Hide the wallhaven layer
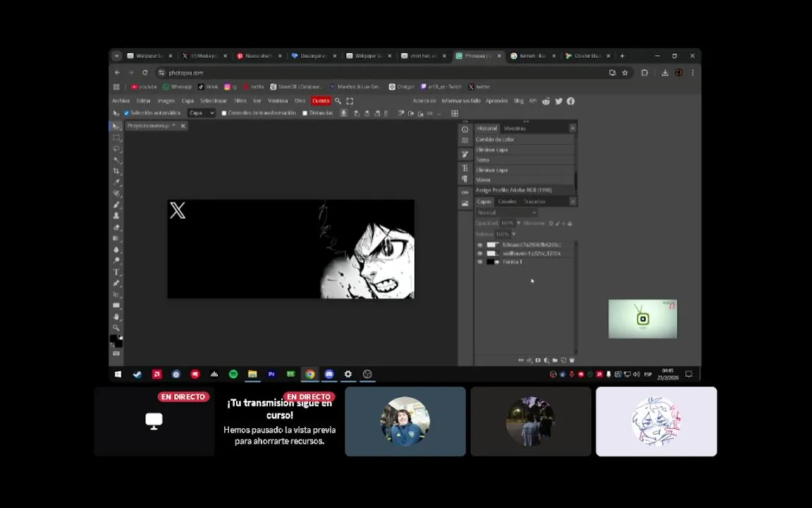Screen dimensions: 812x508 click(479, 253)
